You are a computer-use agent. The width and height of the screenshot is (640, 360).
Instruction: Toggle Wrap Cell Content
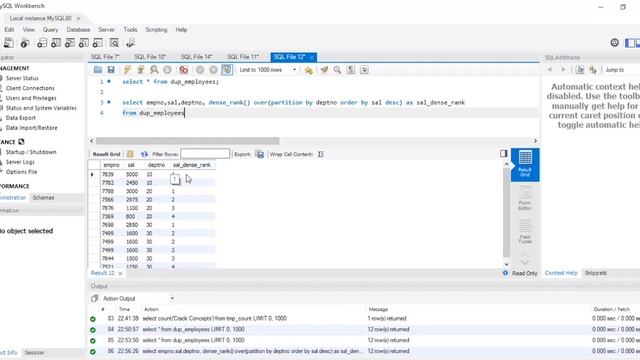[x=321, y=154]
